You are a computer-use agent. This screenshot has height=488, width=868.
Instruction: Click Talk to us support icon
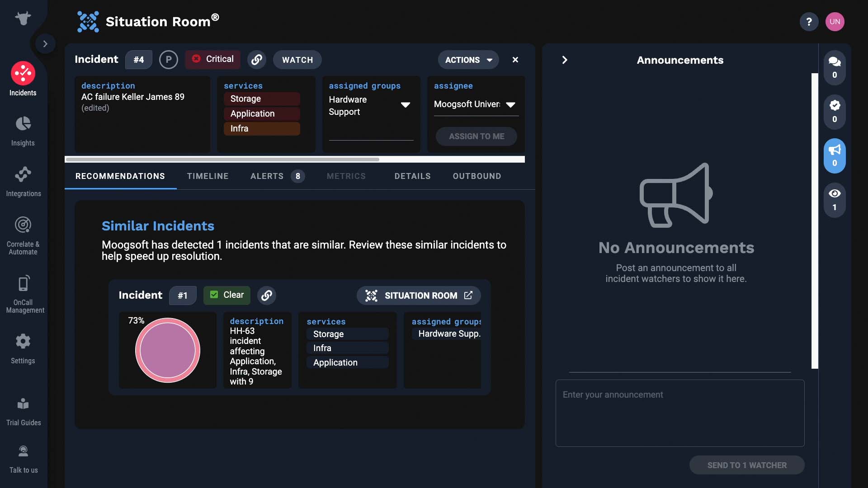pyautogui.click(x=23, y=451)
